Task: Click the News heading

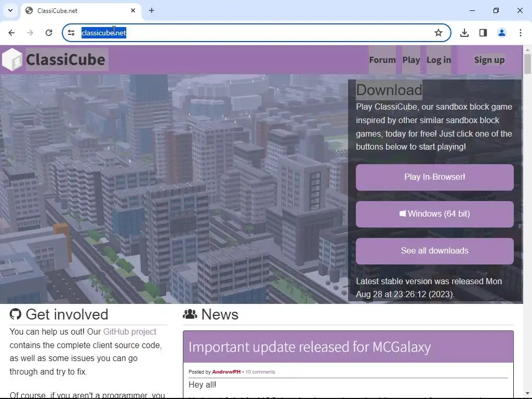Action: click(x=220, y=314)
